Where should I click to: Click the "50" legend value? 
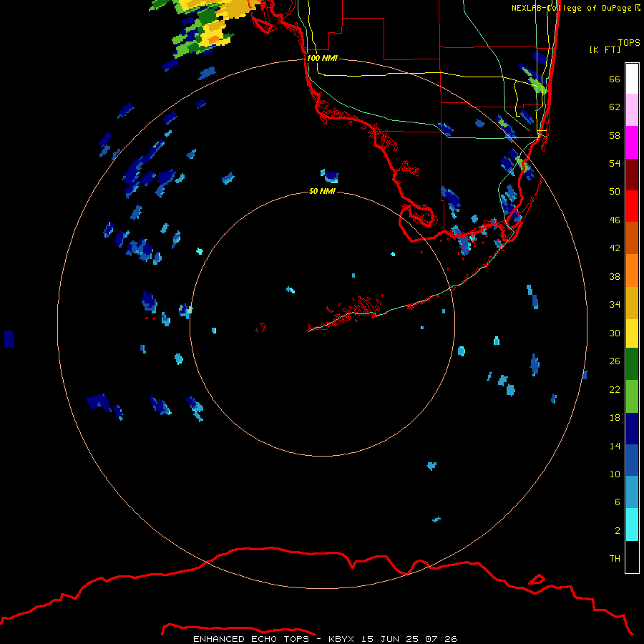[x=615, y=192]
